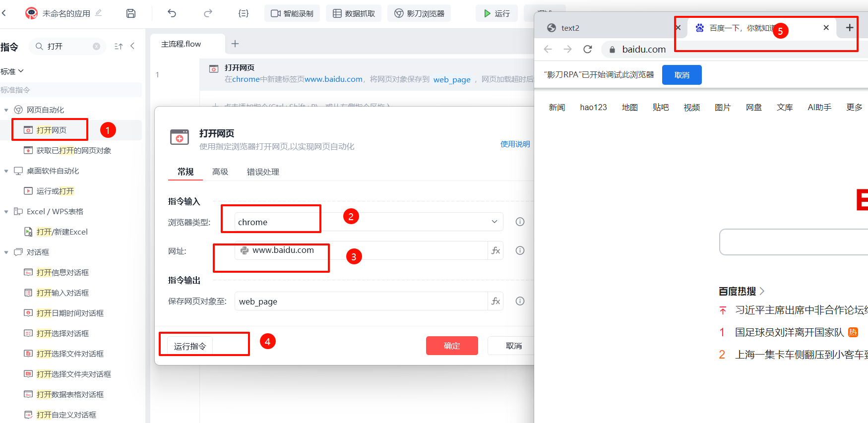868x423 pixels.
Task: Switch to the 高级 tab
Action: coord(220,172)
